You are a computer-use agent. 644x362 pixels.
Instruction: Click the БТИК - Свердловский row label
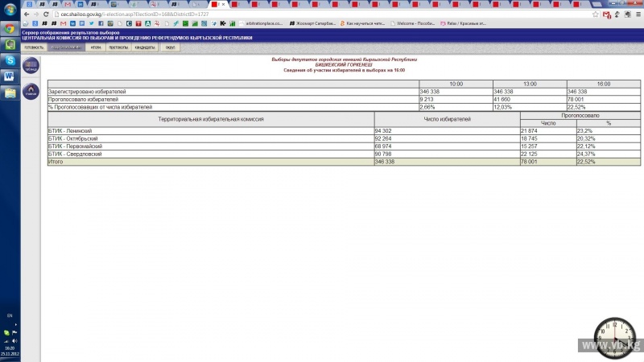[x=75, y=154]
